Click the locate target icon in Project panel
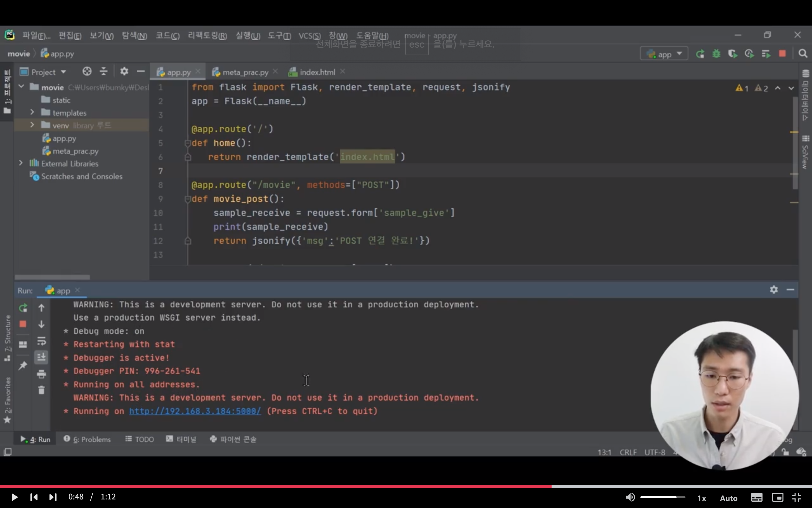Viewport: 812px width, 508px height. tap(87, 71)
